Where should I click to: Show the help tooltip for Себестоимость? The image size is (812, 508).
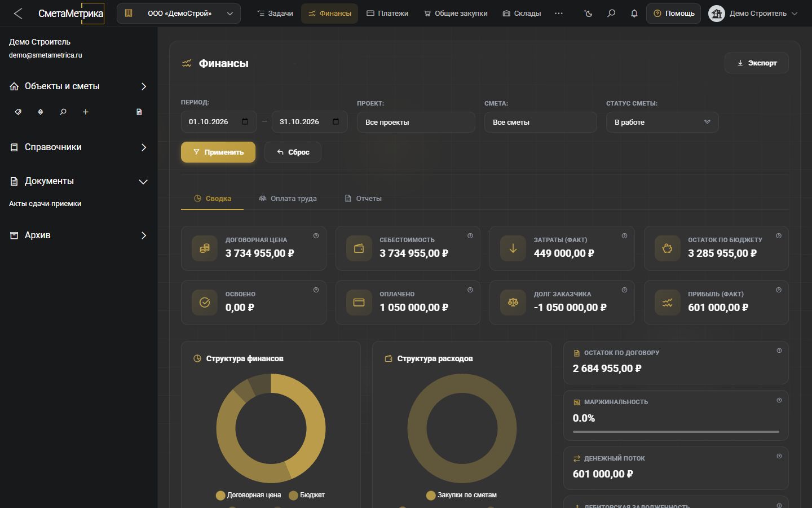(470, 236)
